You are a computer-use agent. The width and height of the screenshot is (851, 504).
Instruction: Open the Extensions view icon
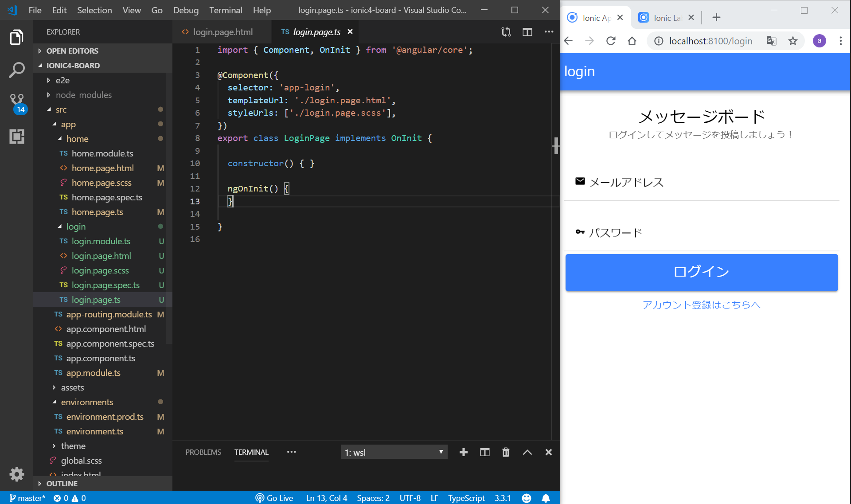(16, 137)
